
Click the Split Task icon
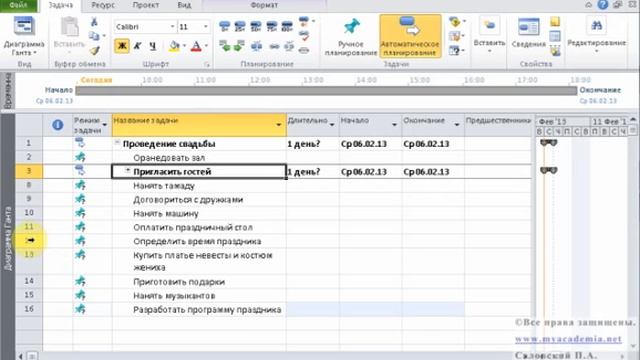[x=256, y=46]
